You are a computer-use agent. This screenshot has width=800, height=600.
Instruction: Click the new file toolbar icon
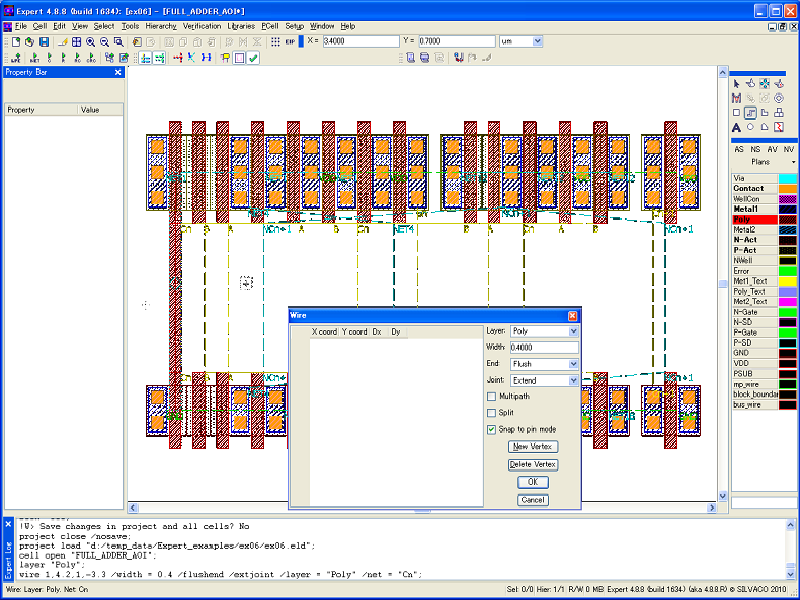coord(16,42)
